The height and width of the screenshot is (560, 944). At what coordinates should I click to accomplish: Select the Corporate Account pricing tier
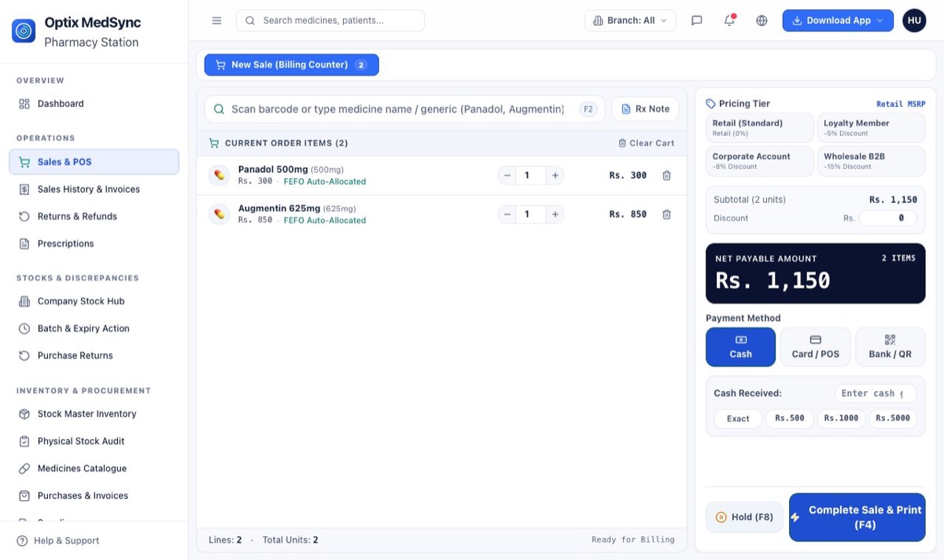coord(760,160)
